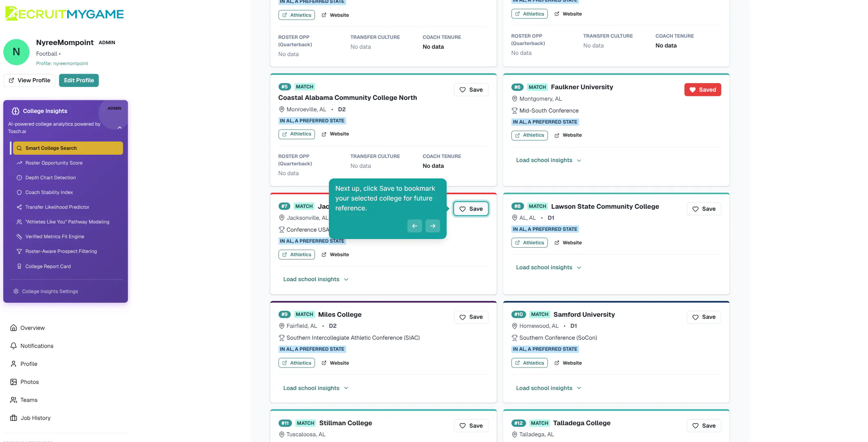Click the RecruitMyGame logo
The height and width of the screenshot is (442, 868).
pos(64,14)
